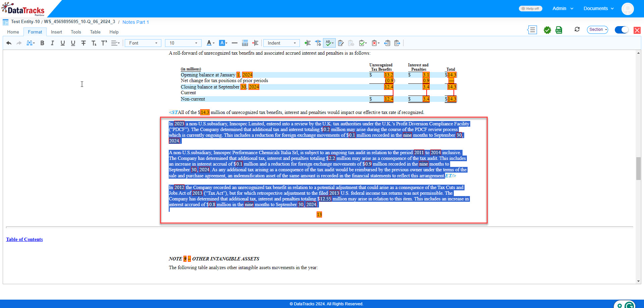Click the red line spacing icon
The height and width of the screenshot is (308, 644).
(x=256, y=43)
